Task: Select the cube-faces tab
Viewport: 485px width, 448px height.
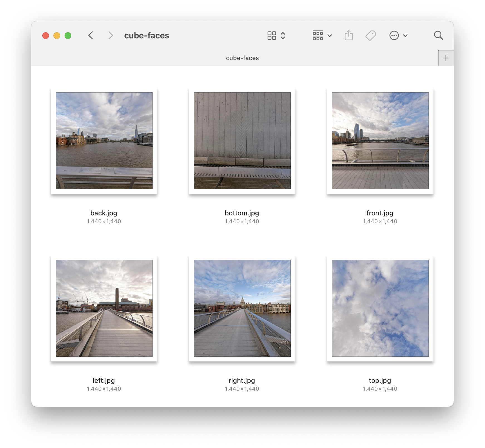Action: pyautogui.click(x=242, y=58)
